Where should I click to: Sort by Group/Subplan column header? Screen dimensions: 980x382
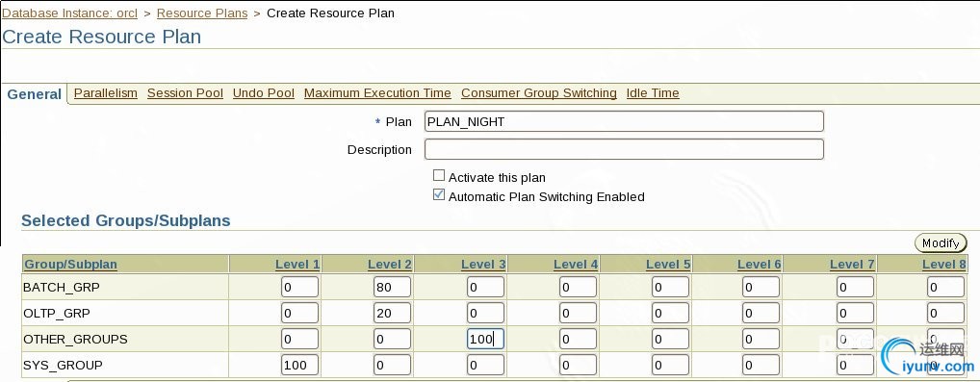[70, 265]
